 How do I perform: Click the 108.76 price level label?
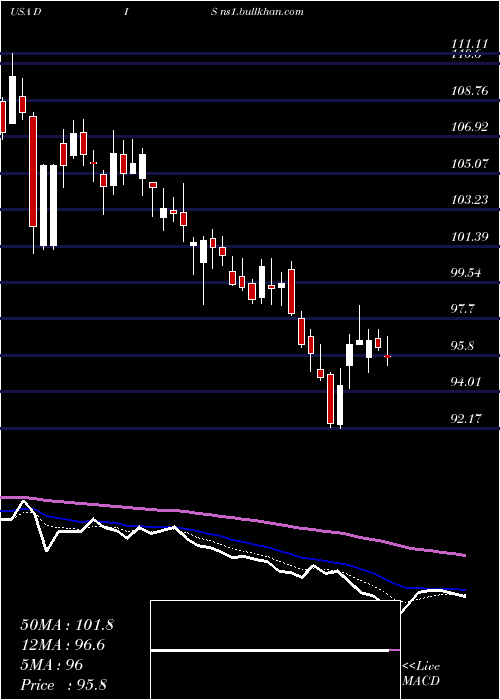[x=469, y=91]
